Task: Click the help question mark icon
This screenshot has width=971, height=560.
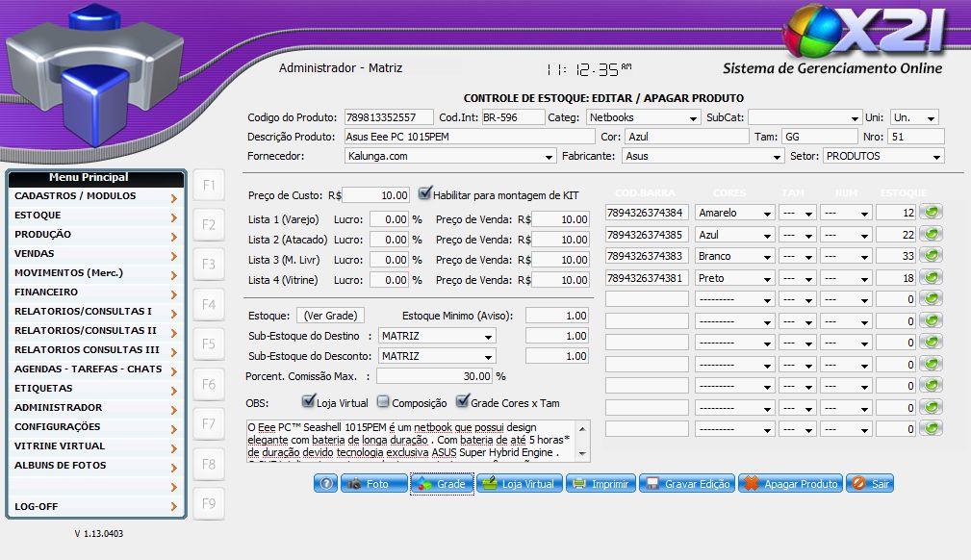Action: tap(326, 484)
